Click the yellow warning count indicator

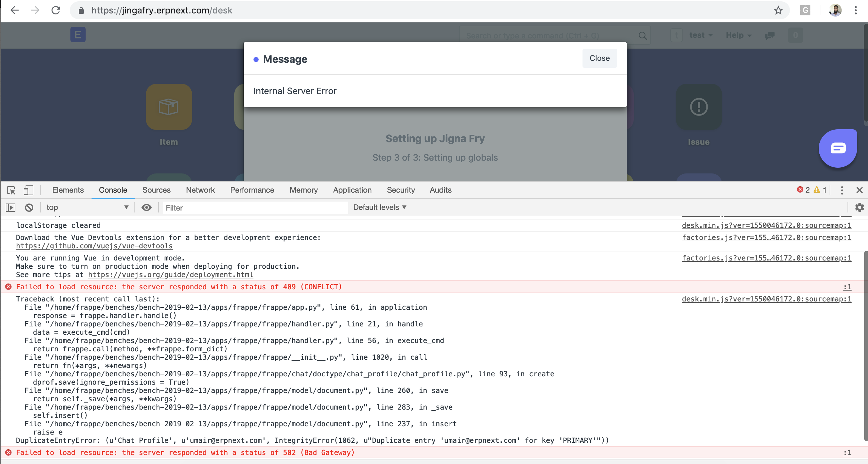820,190
